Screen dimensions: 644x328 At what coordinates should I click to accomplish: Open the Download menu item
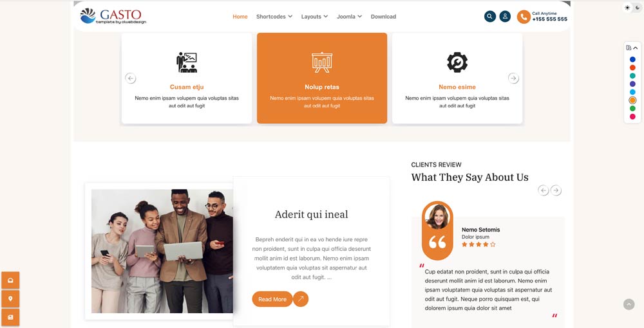pyautogui.click(x=383, y=17)
